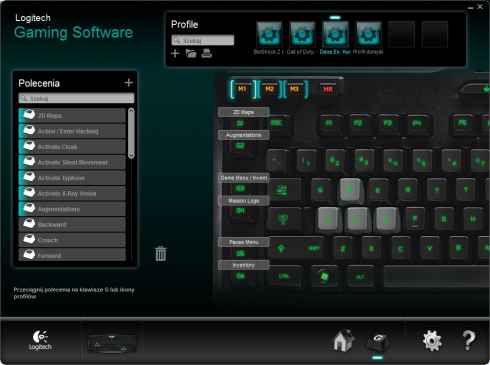490x365 pixels.
Task: Select Augmentations command in list
Action: pyautogui.click(x=72, y=209)
